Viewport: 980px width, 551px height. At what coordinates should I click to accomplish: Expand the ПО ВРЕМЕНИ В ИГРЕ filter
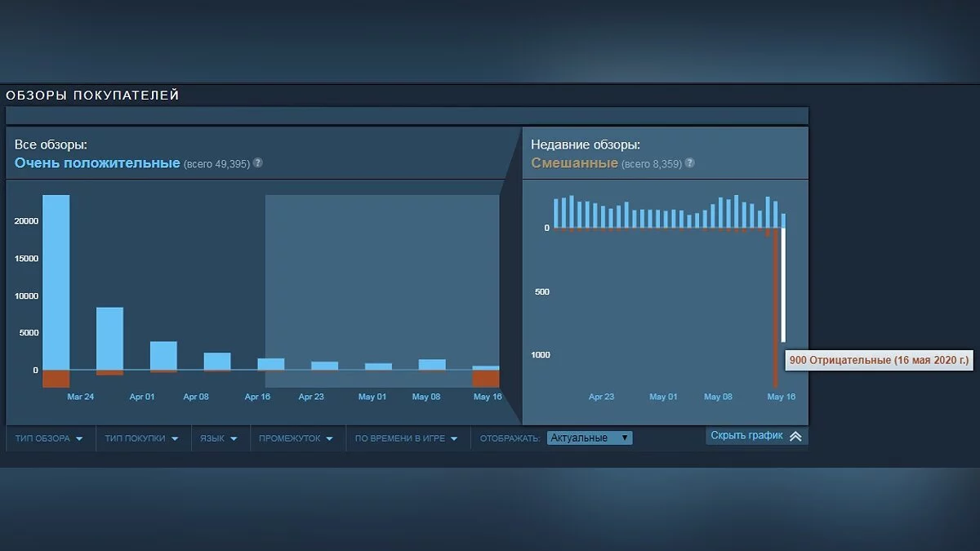coord(407,438)
